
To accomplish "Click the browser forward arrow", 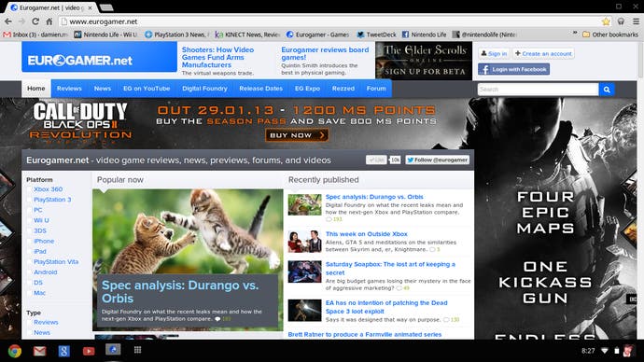I will point(21,21).
